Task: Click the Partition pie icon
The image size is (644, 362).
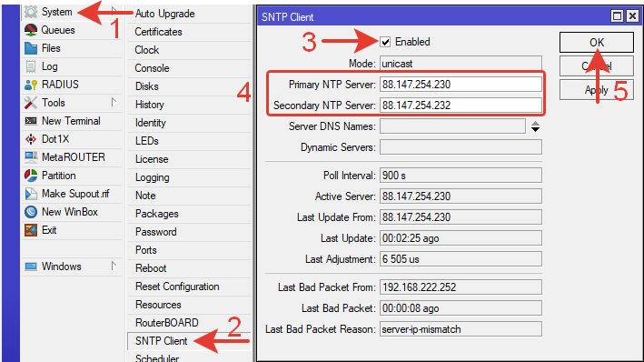Action: tap(31, 176)
